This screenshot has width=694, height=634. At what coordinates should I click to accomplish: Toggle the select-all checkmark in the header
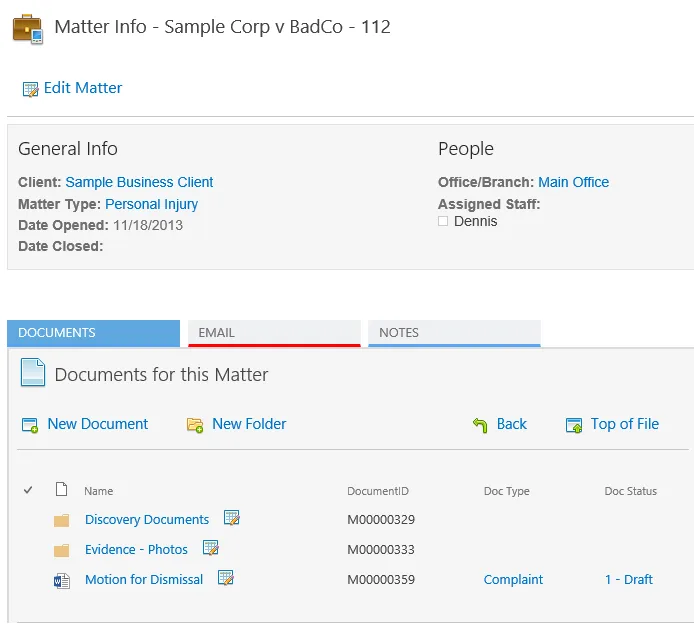pos(28,490)
